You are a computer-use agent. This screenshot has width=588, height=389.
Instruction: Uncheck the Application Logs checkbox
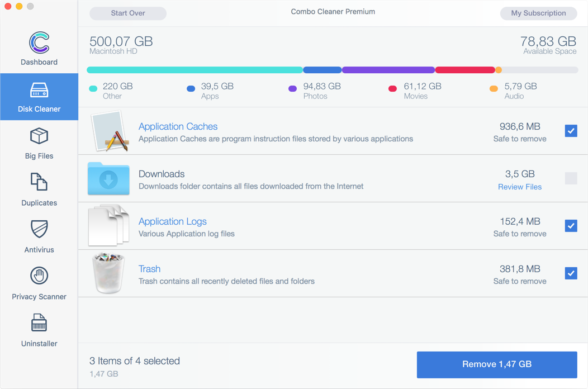click(571, 226)
